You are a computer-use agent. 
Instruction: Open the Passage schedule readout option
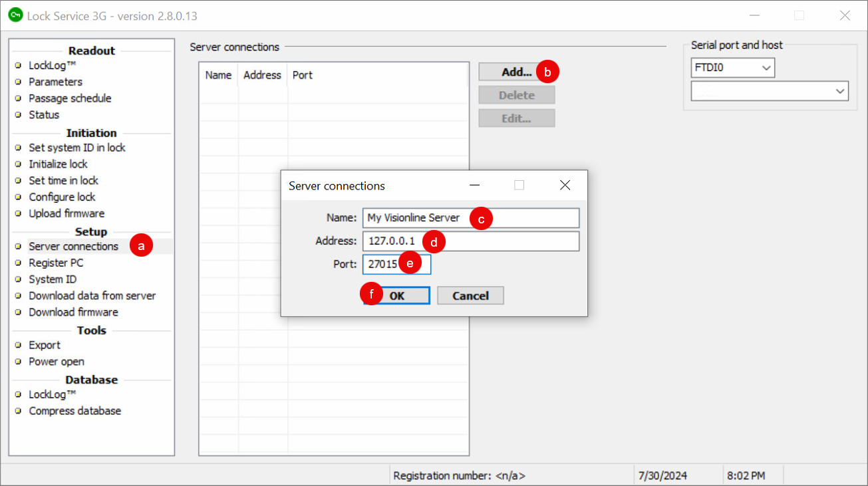(70, 98)
